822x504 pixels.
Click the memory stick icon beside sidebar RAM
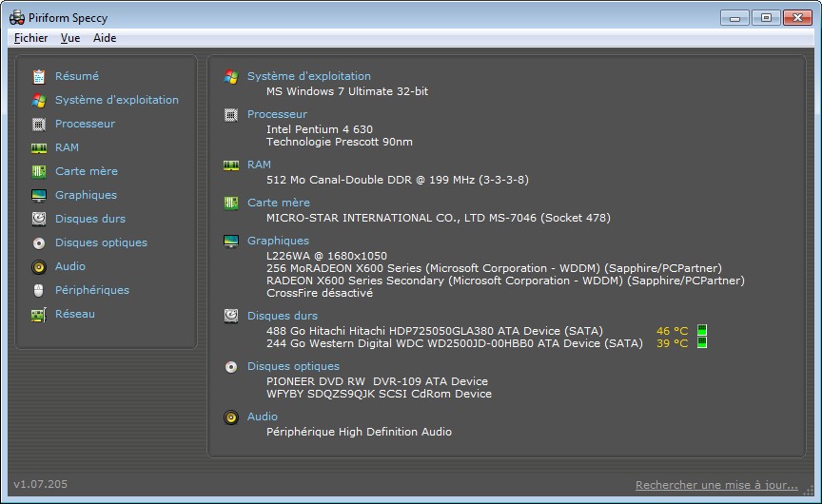click(39, 148)
